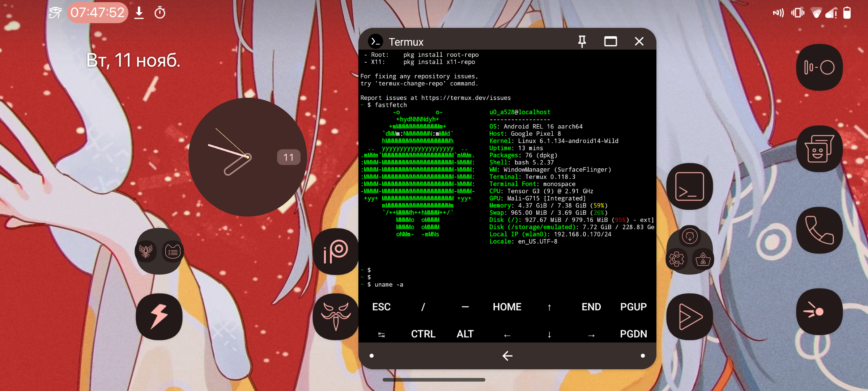Screen dimensions: 868x391
Task: Open the play triangle app icon
Action: click(689, 316)
